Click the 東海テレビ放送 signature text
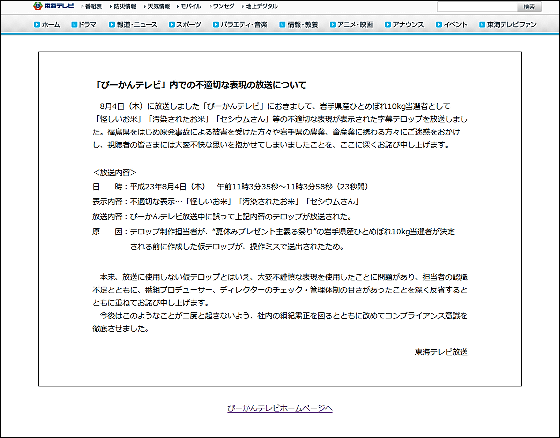The height and width of the screenshot is (438, 560). pyautogui.click(x=441, y=352)
